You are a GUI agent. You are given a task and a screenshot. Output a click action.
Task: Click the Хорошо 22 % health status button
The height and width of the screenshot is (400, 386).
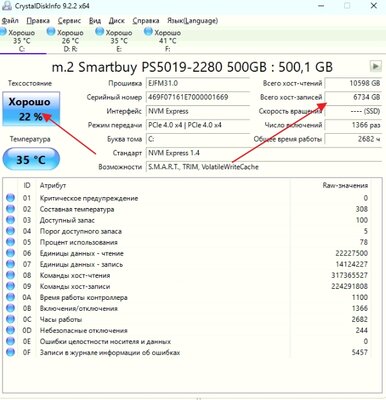point(31,109)
